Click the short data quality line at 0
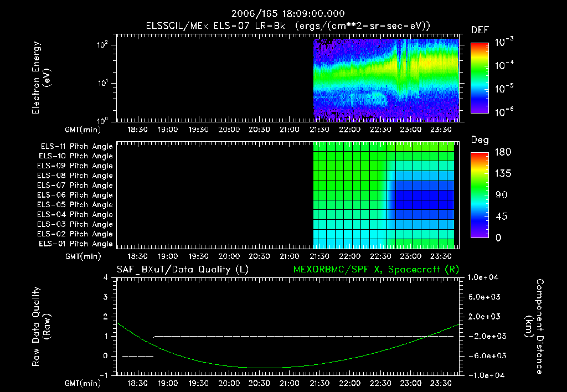Screen dimensions: 567x392 (x=138, y=356)
